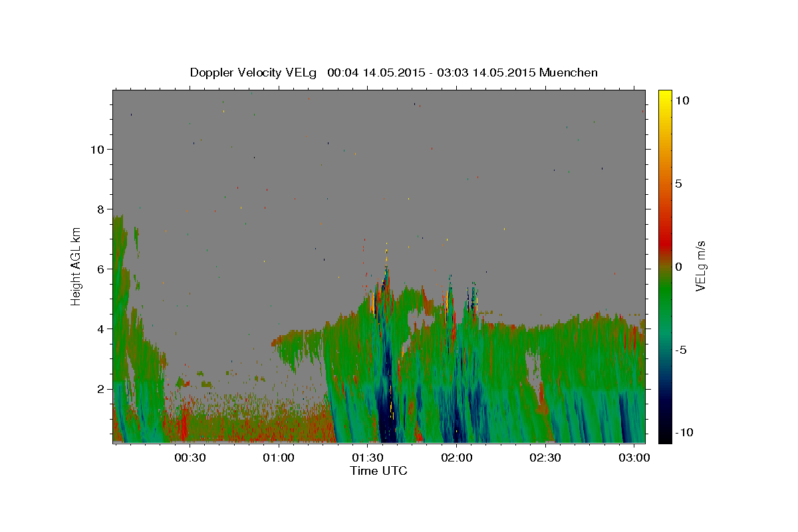Click the height axis label '6'
Viewport: 798px width, 532px height.
click(x=101, y=269)
